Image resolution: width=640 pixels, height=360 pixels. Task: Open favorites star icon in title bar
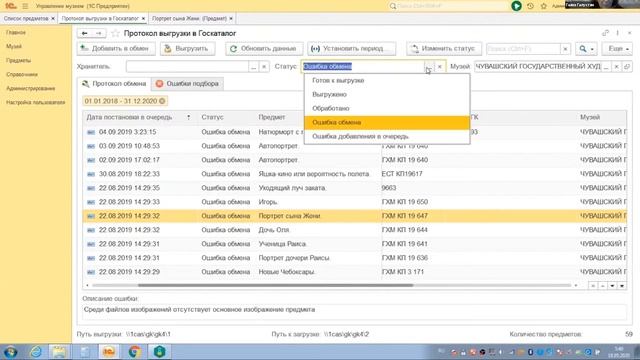pos(544,6)
